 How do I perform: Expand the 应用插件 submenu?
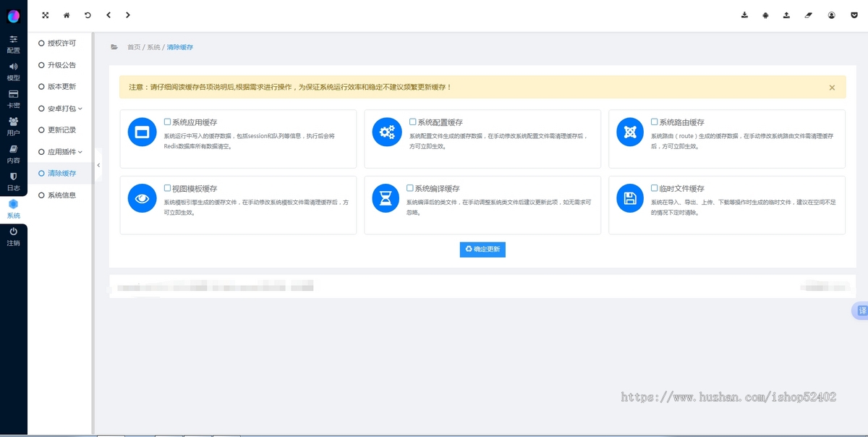61,152
